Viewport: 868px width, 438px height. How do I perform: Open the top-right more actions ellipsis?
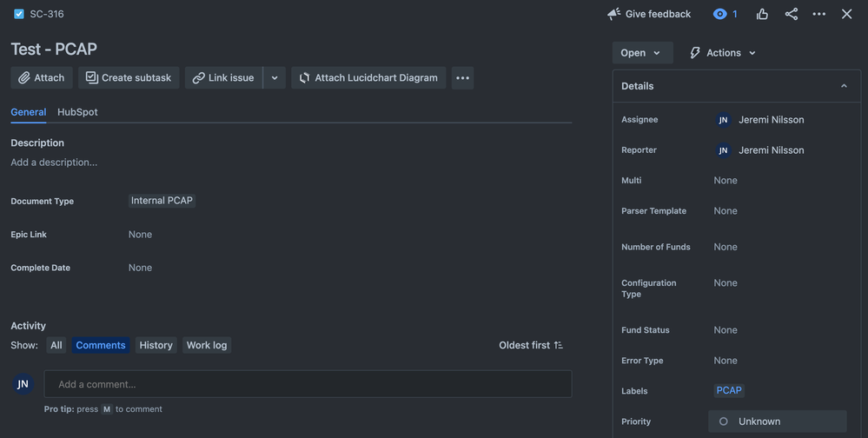click(x=819, y=14)
